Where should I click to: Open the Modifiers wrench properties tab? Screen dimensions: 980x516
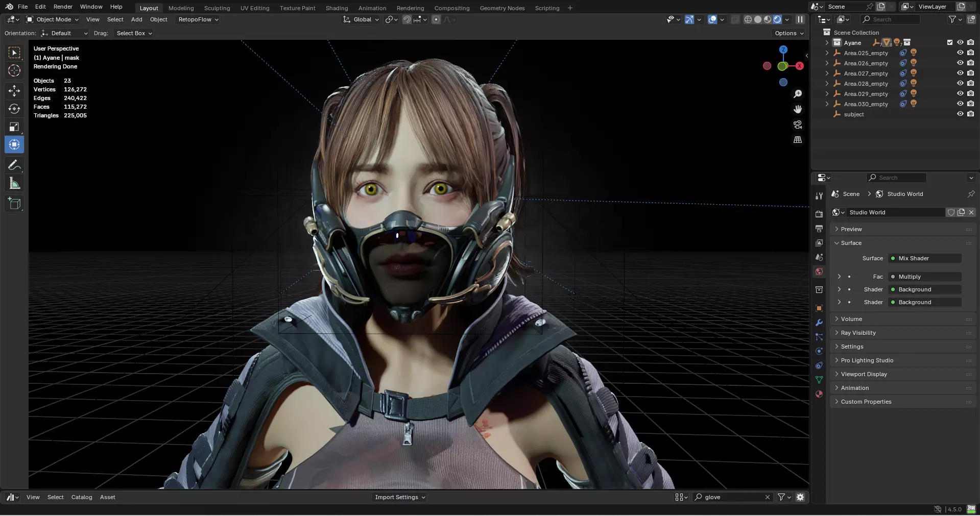coord(819,323)
